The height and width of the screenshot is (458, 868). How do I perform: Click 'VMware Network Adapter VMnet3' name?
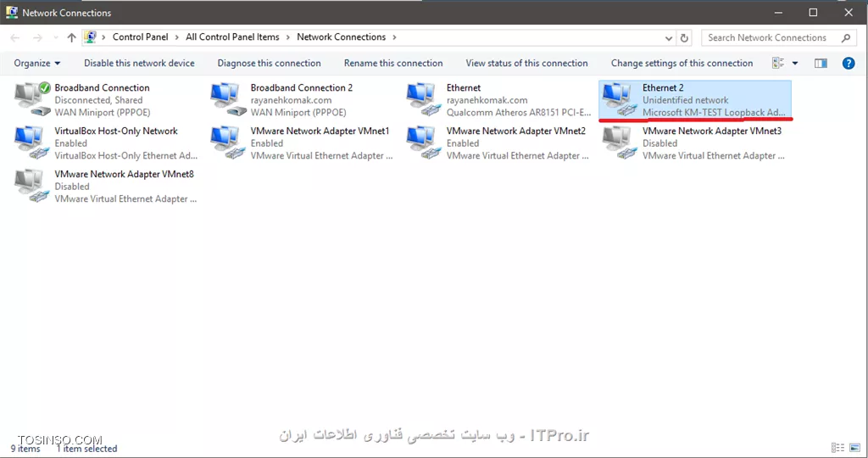tap(712, 131)
